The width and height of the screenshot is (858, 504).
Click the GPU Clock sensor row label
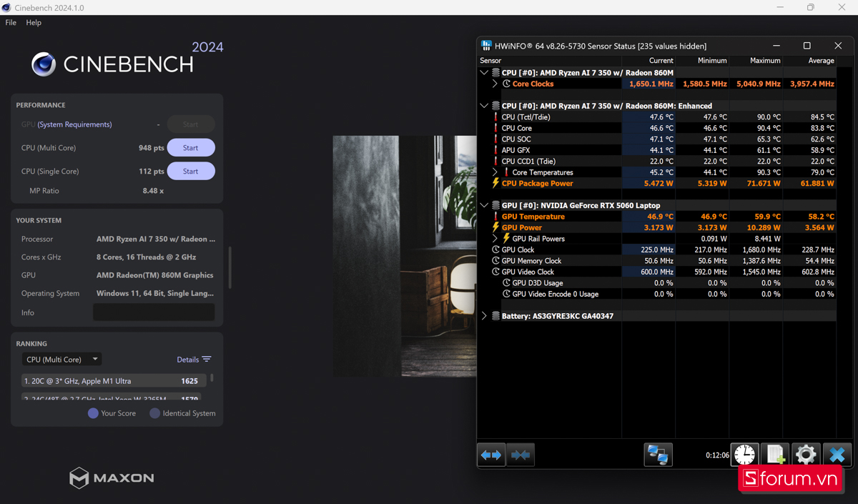click(x=518, y=249)
